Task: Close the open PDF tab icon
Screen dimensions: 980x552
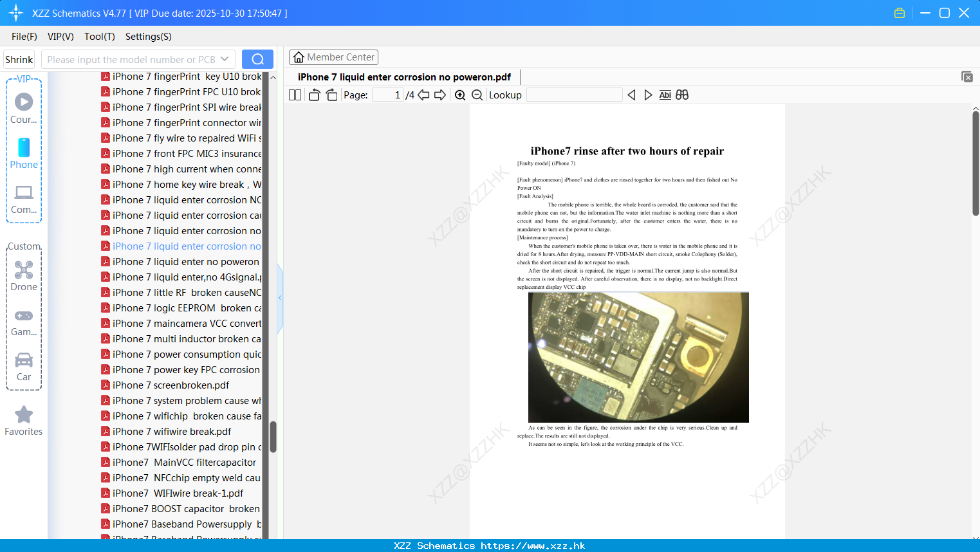Action: pyautogui.click(x=967, y=77)
